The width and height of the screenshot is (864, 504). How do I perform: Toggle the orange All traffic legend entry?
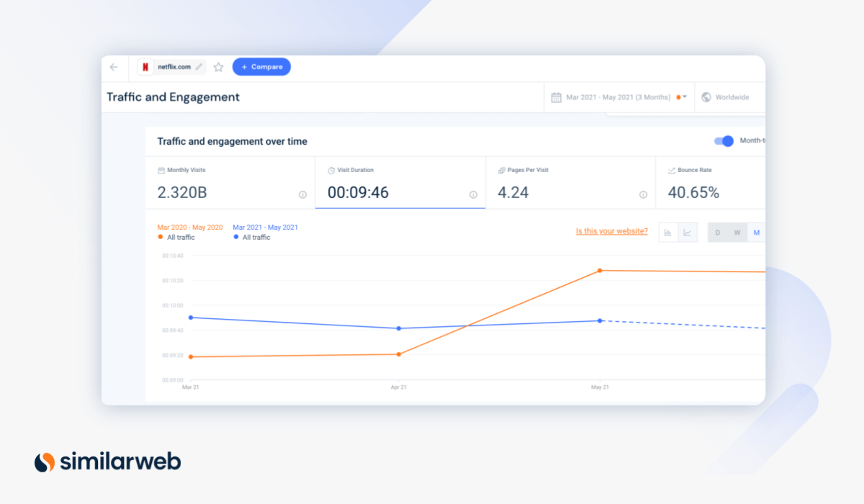pyautogui.click(x=175, y=236)
